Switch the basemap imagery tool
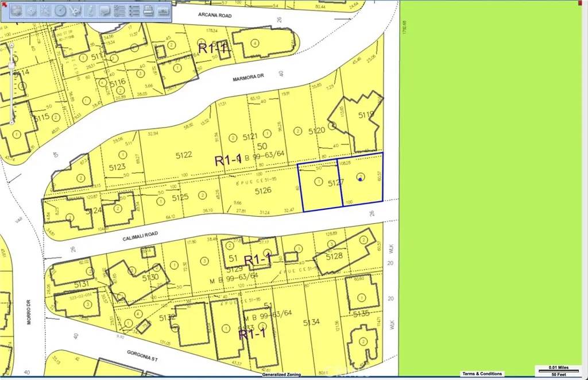 (x=163, y=11)
